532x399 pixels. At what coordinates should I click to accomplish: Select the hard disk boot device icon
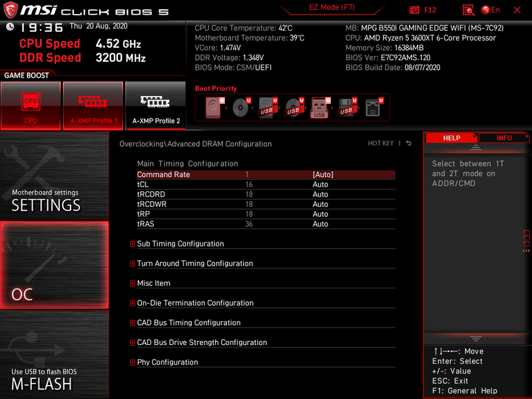point(214,108)
